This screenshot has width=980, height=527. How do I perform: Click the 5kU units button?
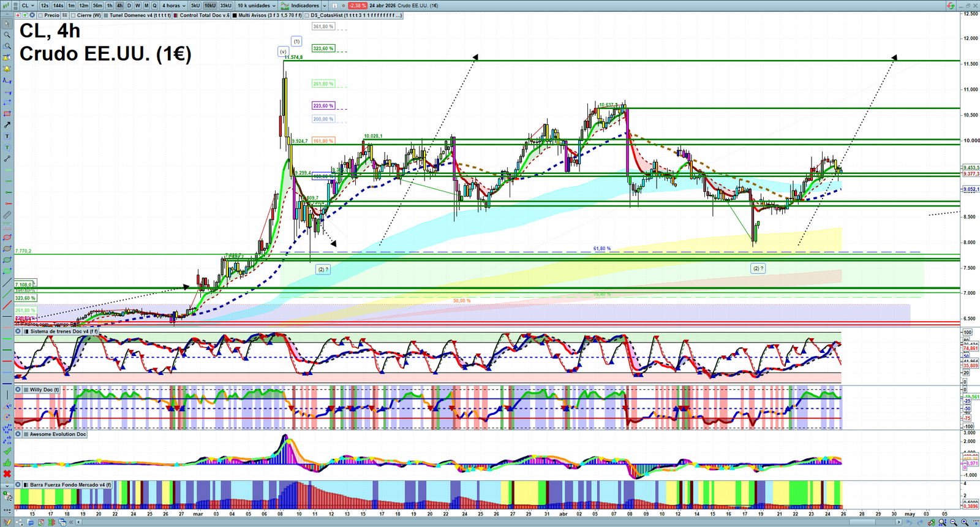coord(195,6)
